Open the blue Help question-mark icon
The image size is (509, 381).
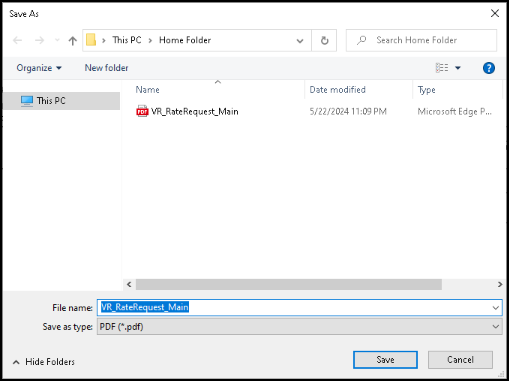coord(489,68)
